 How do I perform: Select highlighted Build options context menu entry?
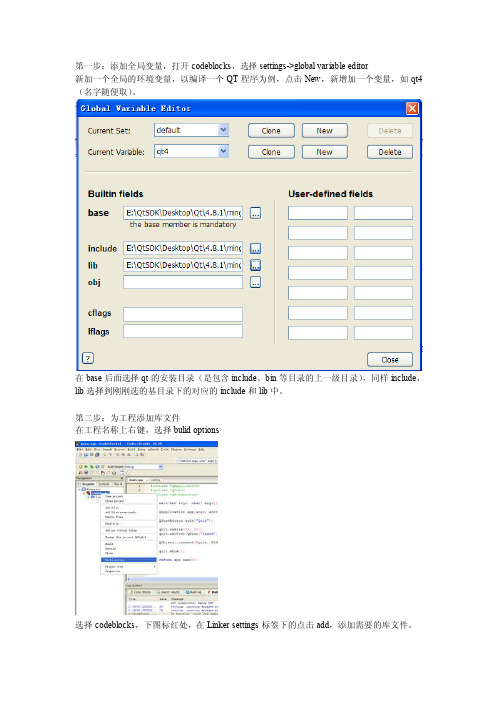129,560
